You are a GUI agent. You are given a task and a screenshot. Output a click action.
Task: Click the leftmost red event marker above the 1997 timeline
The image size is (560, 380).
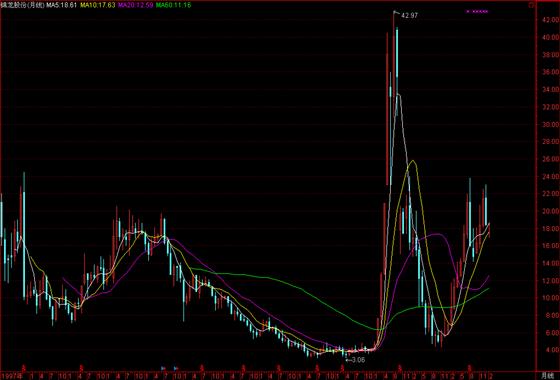(x=24, y=367)
